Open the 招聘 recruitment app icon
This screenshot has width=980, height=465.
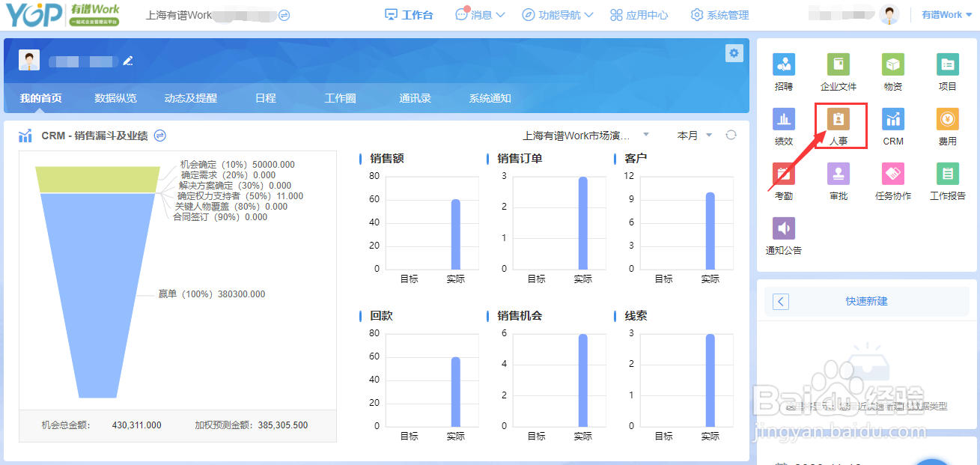[784, 64]
